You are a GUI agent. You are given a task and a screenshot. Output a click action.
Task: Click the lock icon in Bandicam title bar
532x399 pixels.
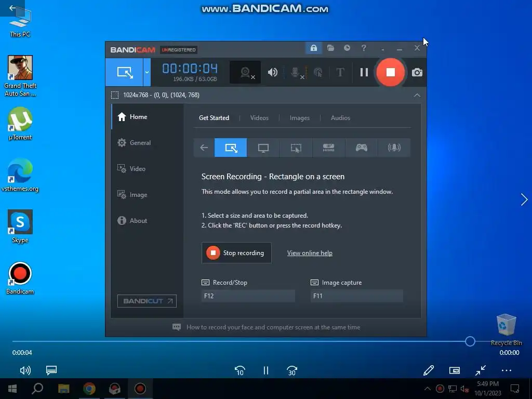tap(313, 48)
